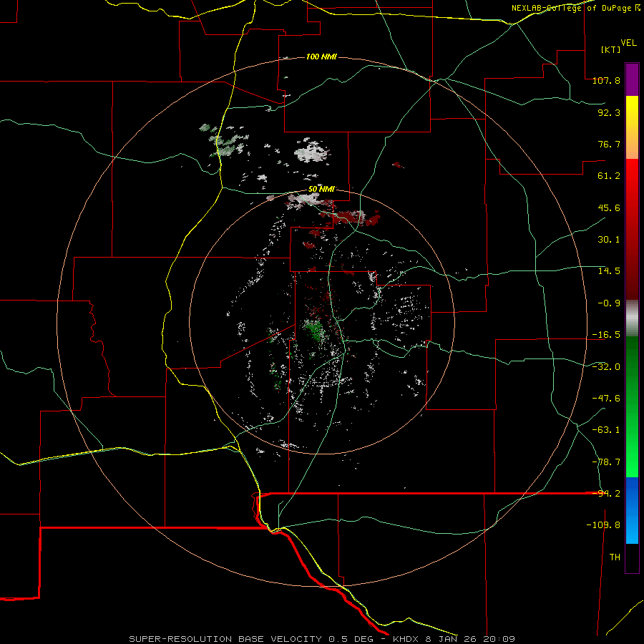
Task: Select the 30.1 scale value
Action: [x=609, y=240]
